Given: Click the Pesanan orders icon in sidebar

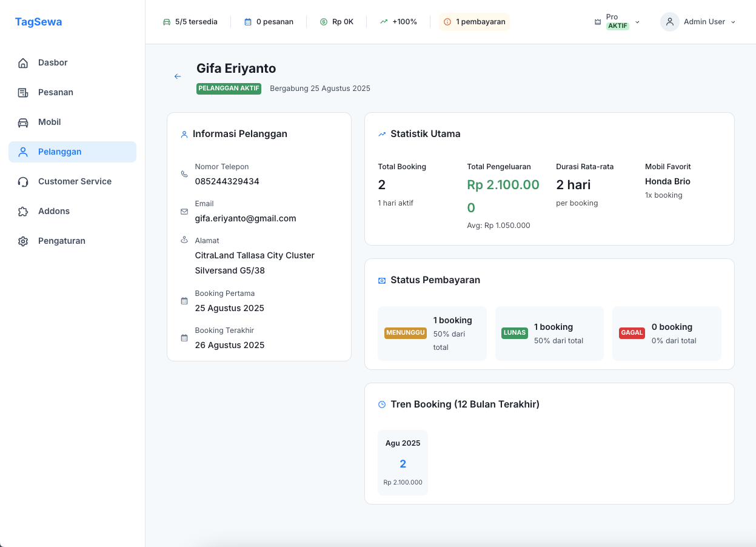Looking at the screenshot, I should point(23,93).
